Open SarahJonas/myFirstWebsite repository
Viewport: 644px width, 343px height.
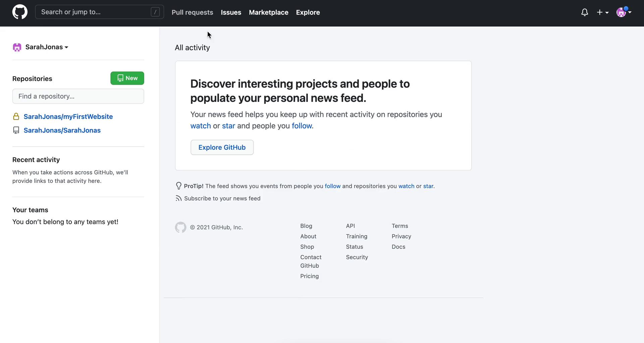(68, 117)
